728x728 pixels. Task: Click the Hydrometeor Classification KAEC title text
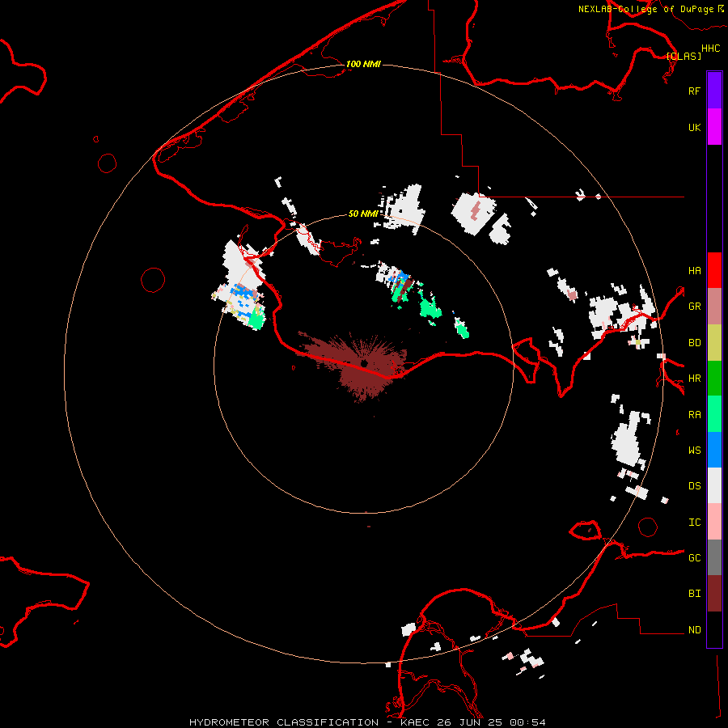point(367,722)
